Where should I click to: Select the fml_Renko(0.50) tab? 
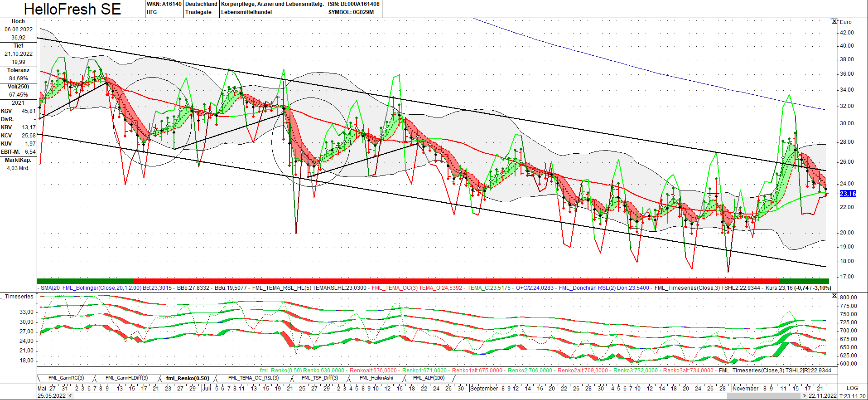point(188,378)
